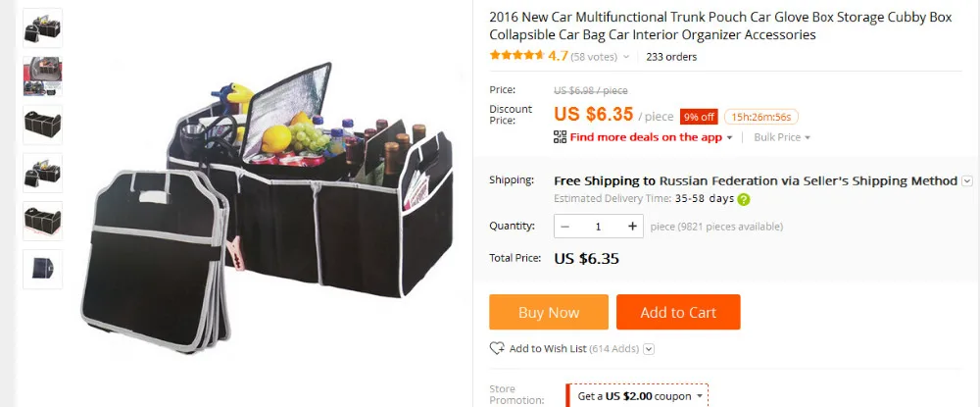Expand the wish list dropdown arrow
Screen dimensions: 980x407
coord(649,349)
